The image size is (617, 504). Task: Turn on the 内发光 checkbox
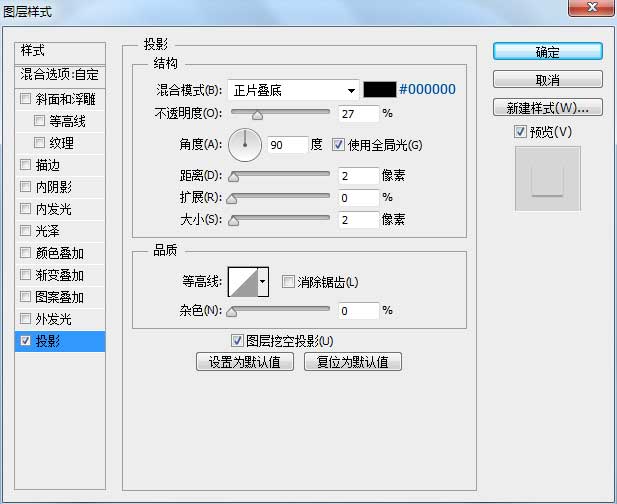[x=26, y=209]
